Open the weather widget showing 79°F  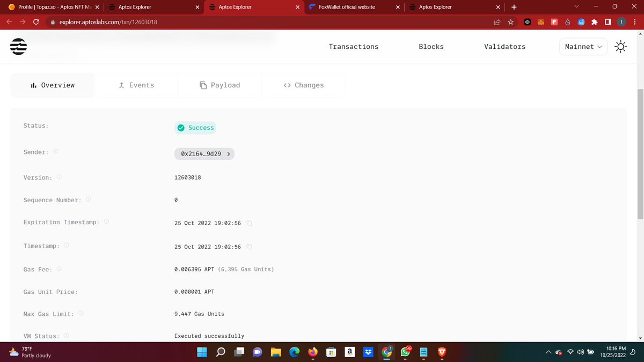click(x=31, y=352)
